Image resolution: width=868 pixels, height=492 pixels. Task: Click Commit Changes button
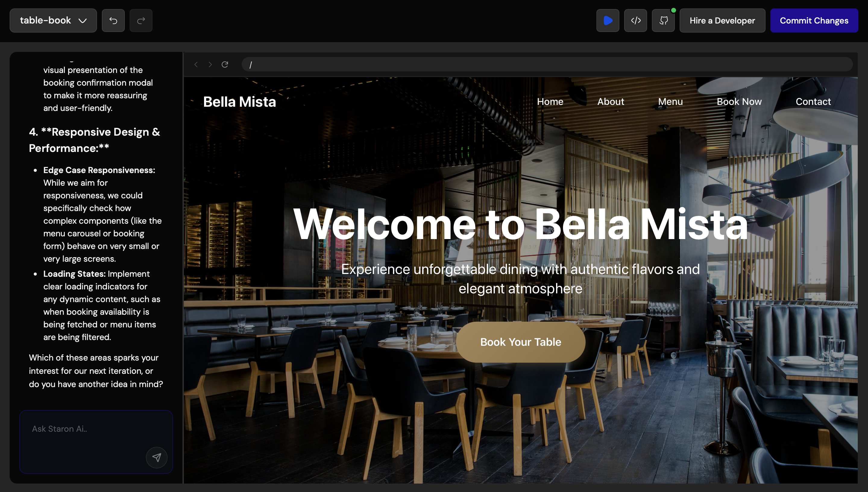pos(814,20)
